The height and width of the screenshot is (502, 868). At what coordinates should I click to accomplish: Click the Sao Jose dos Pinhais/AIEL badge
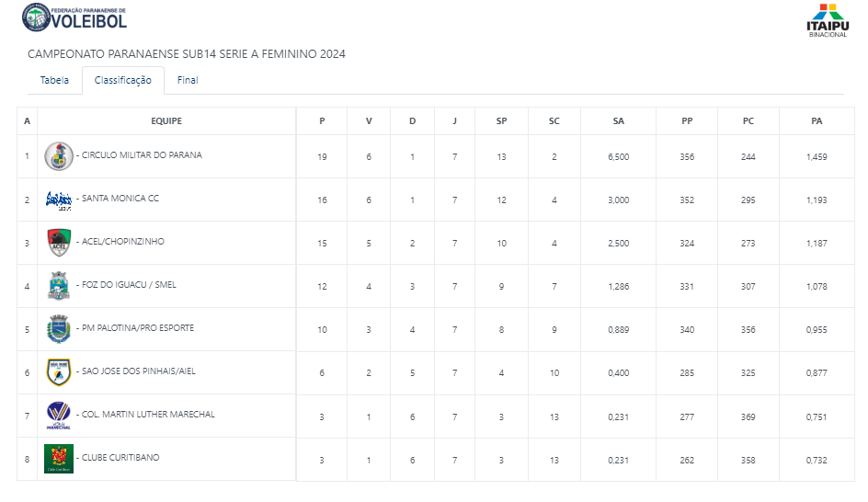click(x=59, y=372)
